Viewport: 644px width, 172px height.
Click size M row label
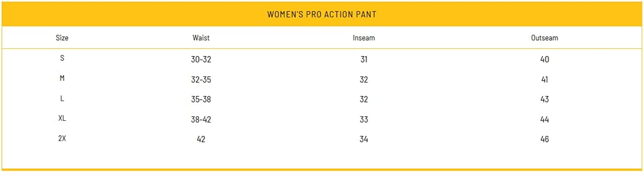[x=62, y=78]
